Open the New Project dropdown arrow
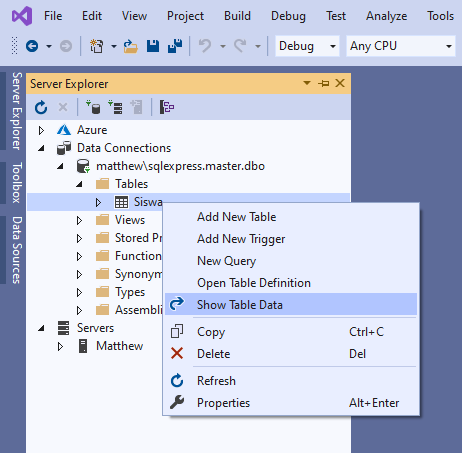Image resolution: width=462 pixels, height=453 pixels. (x=114, y=46)
